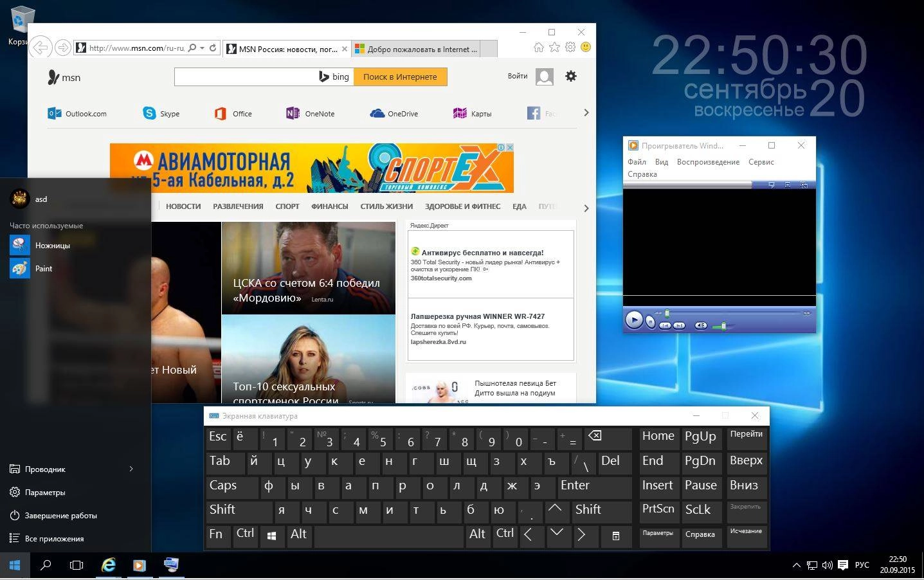Screen dimensions: 924x580
Task: Open ЦСКА со счетом 6:4 article
Action: [306, 290]
